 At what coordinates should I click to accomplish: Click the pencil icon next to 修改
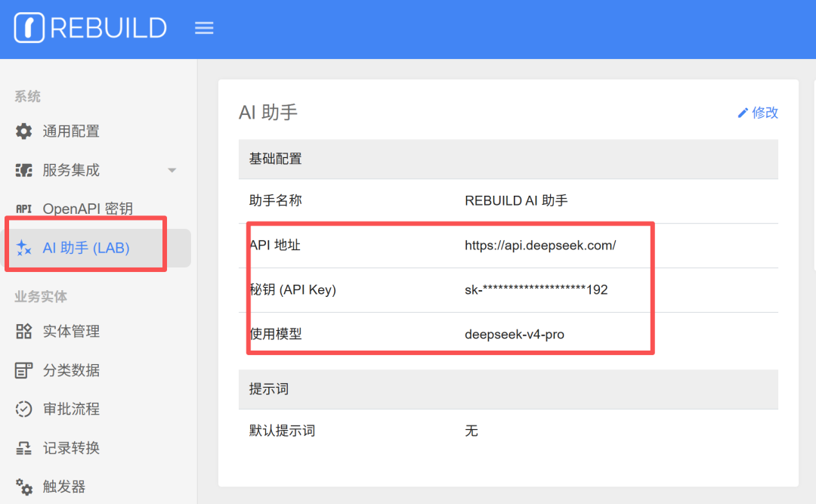743,113
